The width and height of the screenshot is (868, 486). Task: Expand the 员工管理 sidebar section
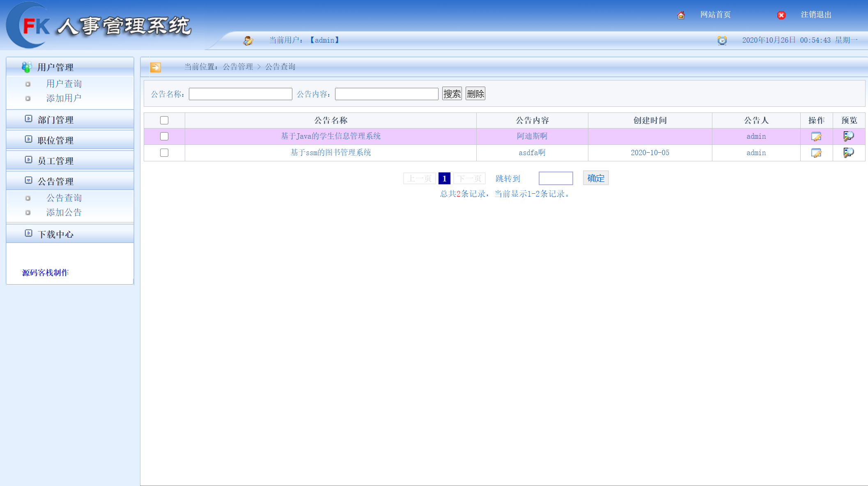55,161
